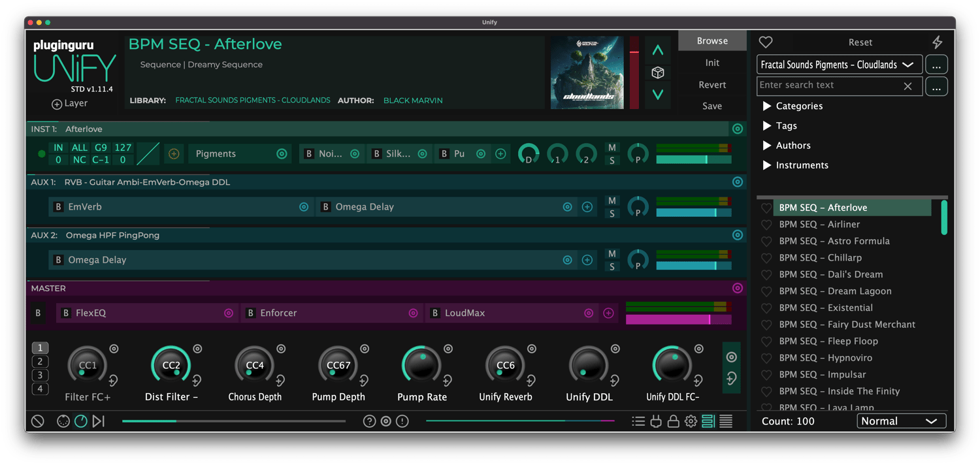Click the lightning bolt icon in browser

[x=938, y=42]
